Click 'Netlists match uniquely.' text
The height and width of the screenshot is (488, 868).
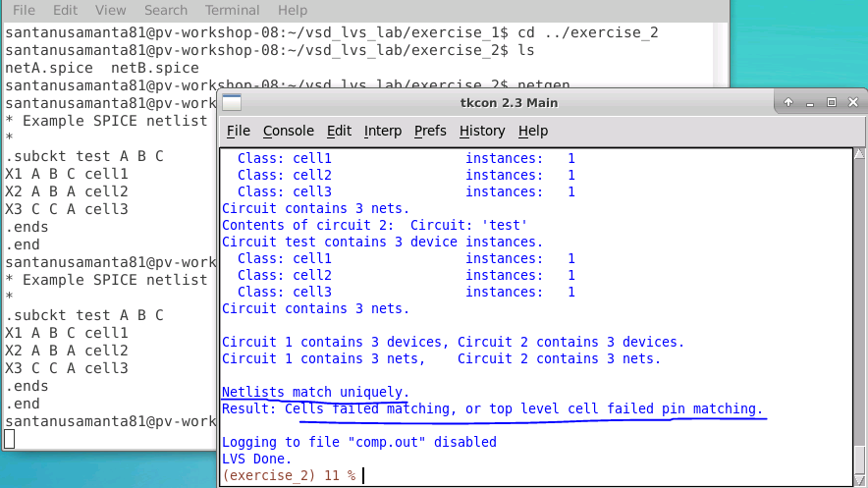coord(315,392)
